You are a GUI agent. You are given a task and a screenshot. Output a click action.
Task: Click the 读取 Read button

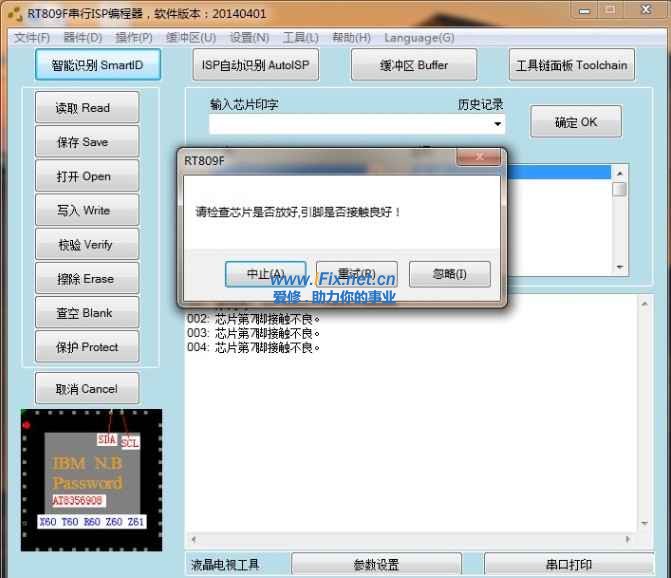pyautogui.click(x=87, y=107)
